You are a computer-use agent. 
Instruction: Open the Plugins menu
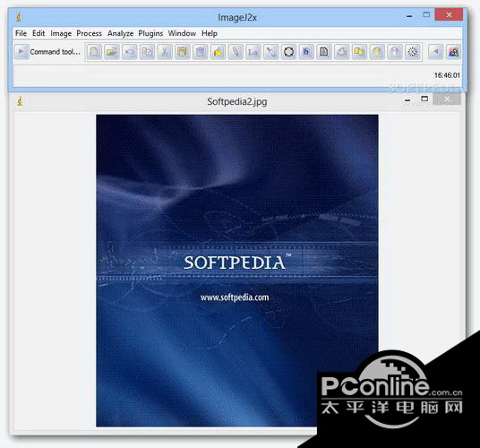(150, 33)
